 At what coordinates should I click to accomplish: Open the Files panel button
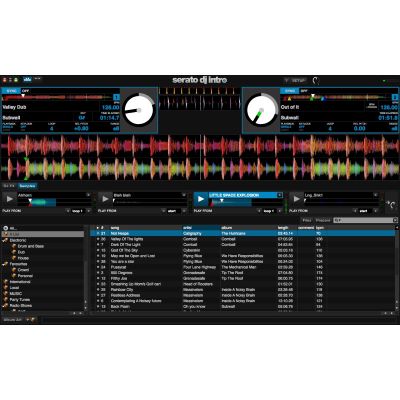[x=307, y=220]
